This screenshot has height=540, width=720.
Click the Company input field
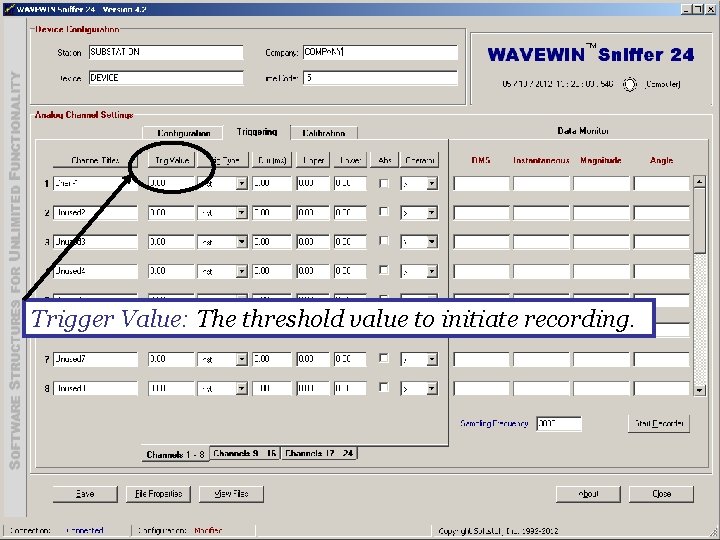pos(380,52)
